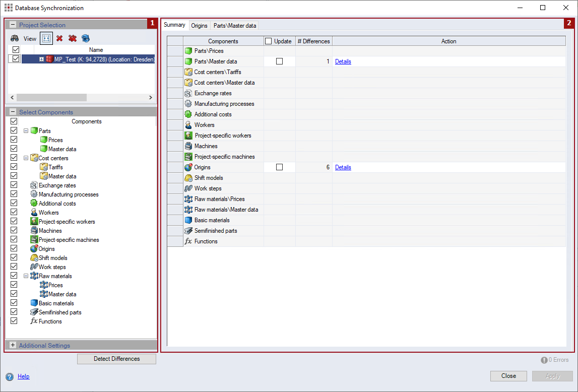578x392 pixels.
Task: Collapse the Raw materials tree node
Action: pyautogui.click(x=26, y=276)
